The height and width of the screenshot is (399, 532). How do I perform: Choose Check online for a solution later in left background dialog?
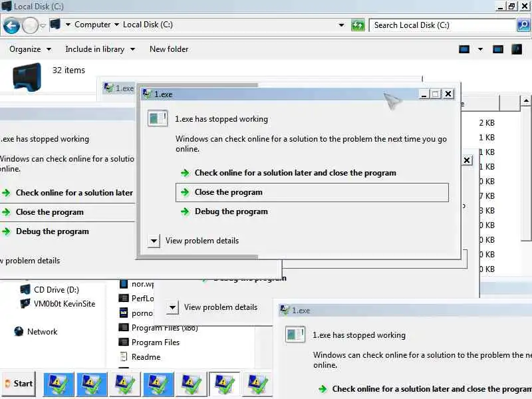pos(67,193)
